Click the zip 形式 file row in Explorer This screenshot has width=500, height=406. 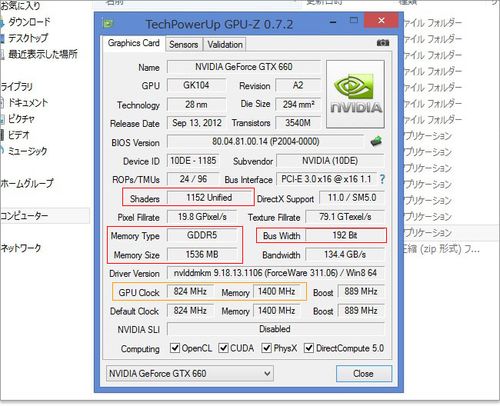pyautogui.click(x=442, y=249)
